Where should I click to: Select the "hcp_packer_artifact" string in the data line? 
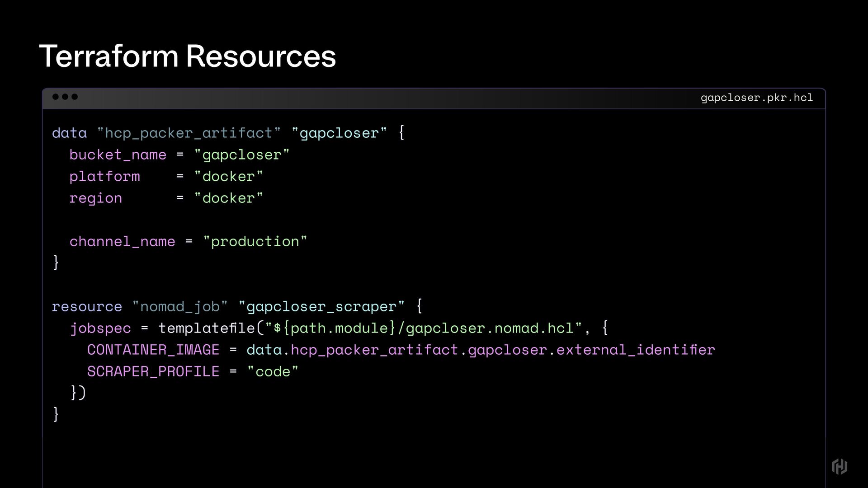pos(189,133)
